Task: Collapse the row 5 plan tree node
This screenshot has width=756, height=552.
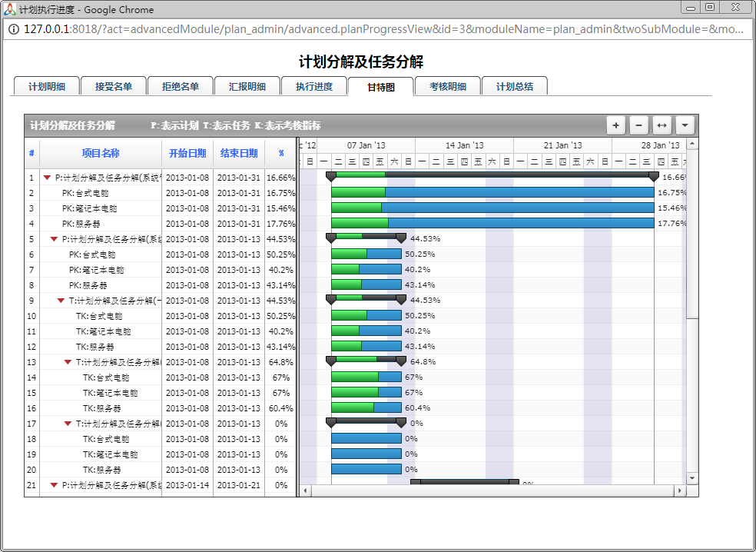Action: 54,239
